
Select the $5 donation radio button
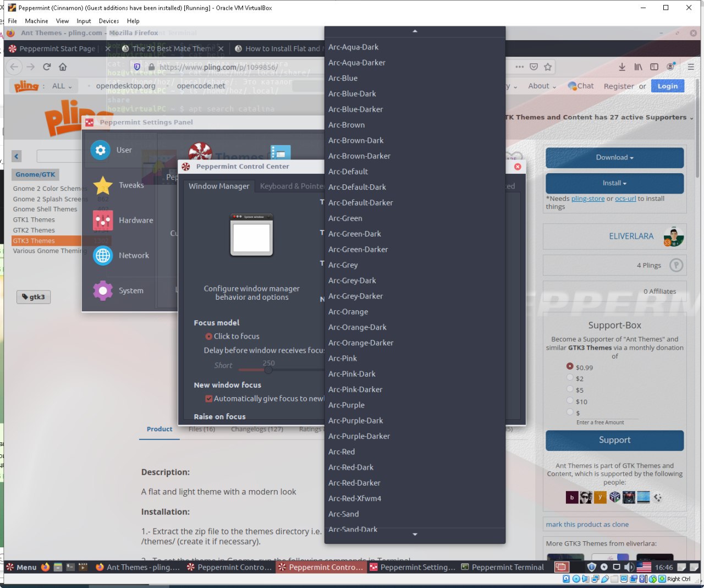click(x=570, y=389)
